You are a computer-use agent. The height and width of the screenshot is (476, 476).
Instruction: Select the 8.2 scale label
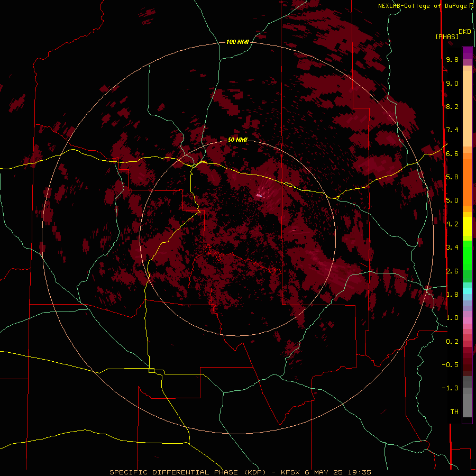452,106
